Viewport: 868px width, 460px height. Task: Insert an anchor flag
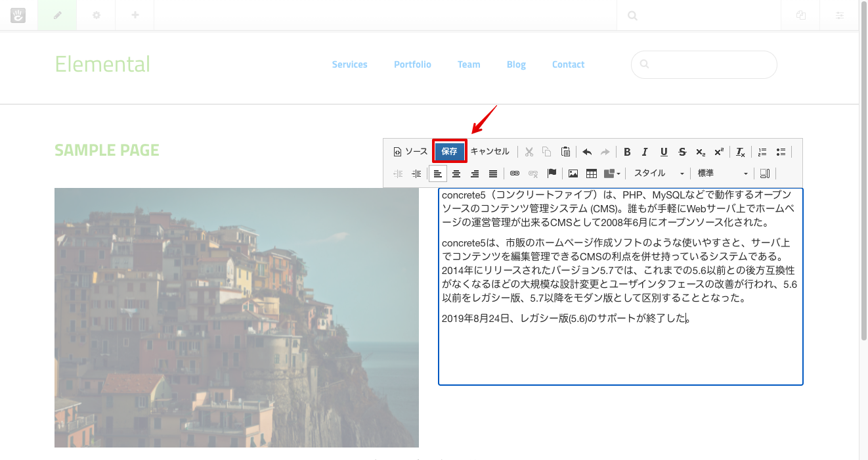click(x=552, y=173)
